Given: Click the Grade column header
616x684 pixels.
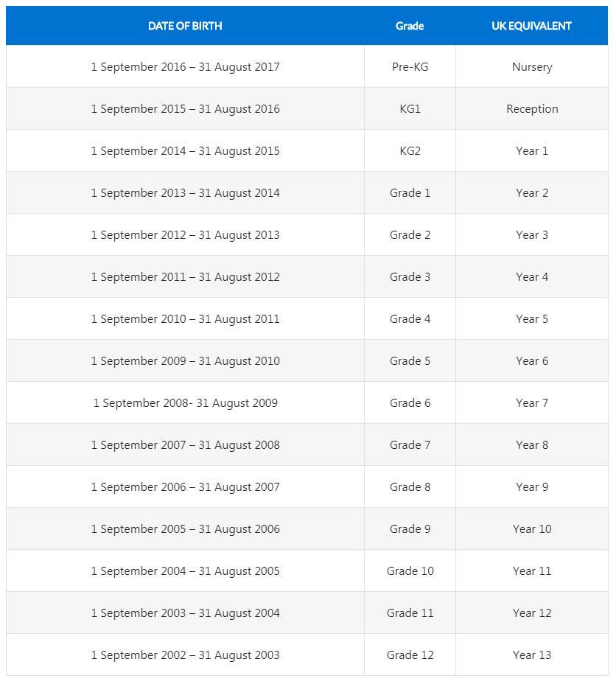Looking at the screenshot, I should click(x=410, y=26).
